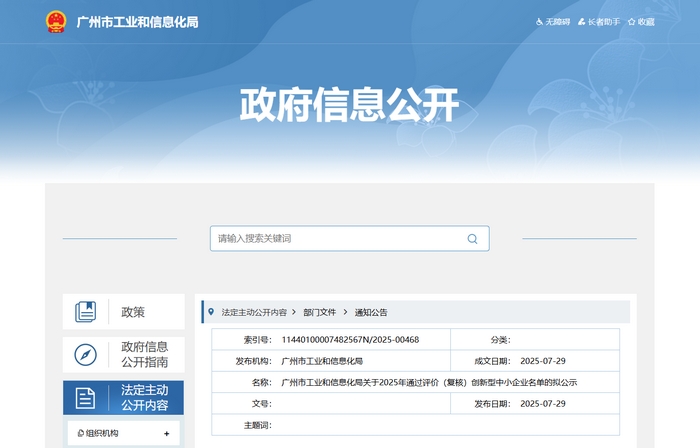Click the document icon for 法定主动公开内容
Image resolution: width=700 pixels, height=448 pixels.
coord(85,398)
